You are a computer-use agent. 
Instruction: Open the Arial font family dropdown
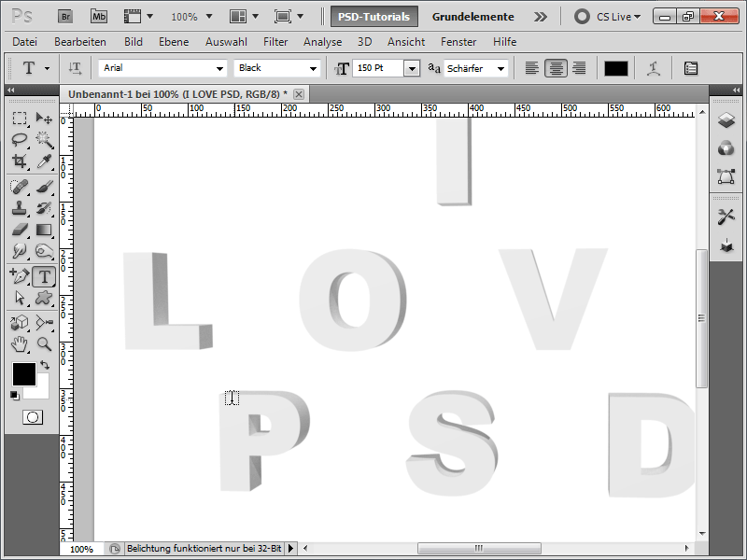(x=219, y=68)
